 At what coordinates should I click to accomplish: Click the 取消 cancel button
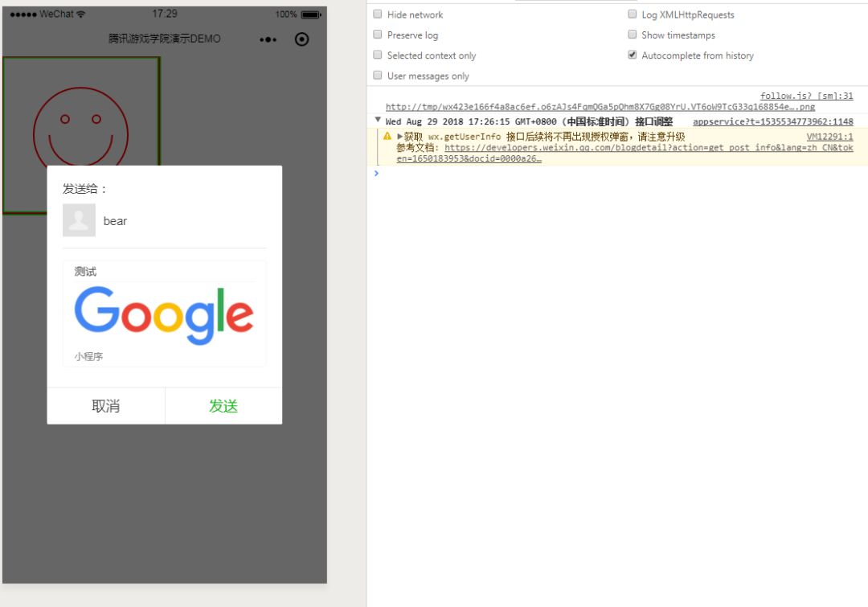click(106, 406)
